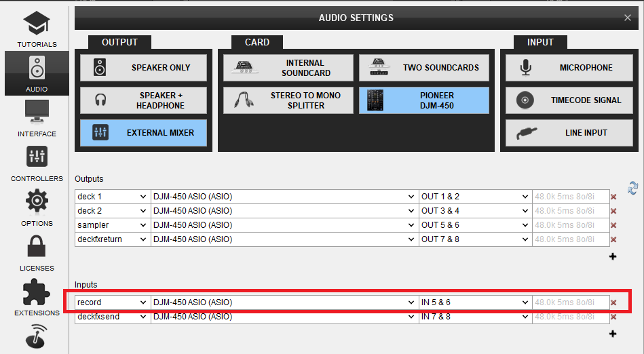644x354 pixels.
Task: Open the deckfxreturn source dropdown
Action: click(x=113, y=239)
